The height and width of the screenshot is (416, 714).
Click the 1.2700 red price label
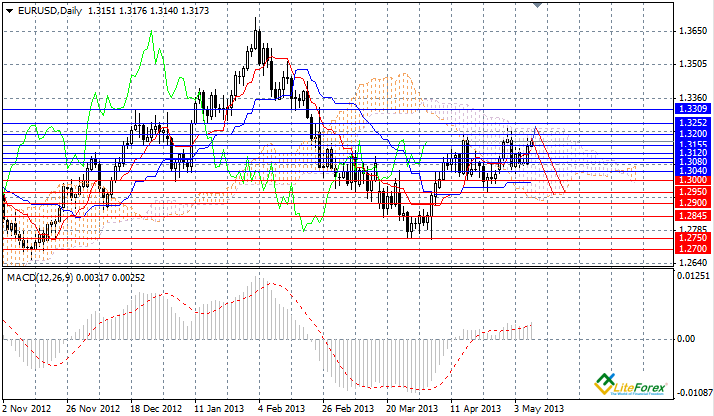693,246
